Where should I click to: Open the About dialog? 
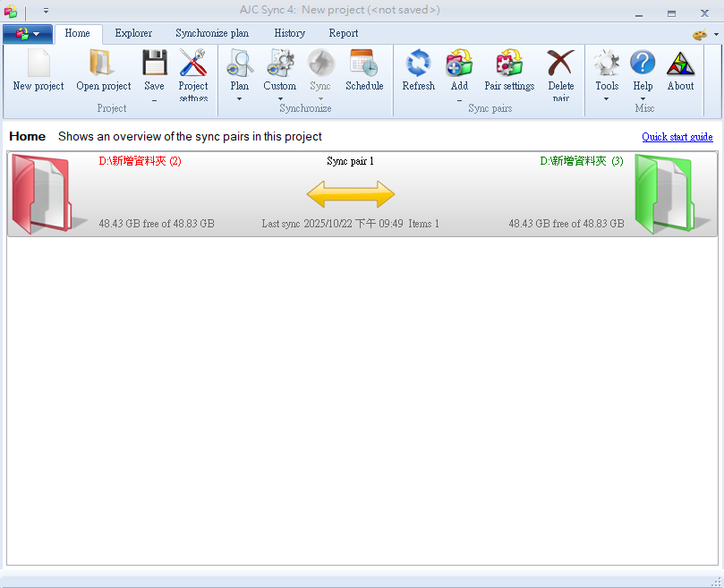tap(680, 64)
